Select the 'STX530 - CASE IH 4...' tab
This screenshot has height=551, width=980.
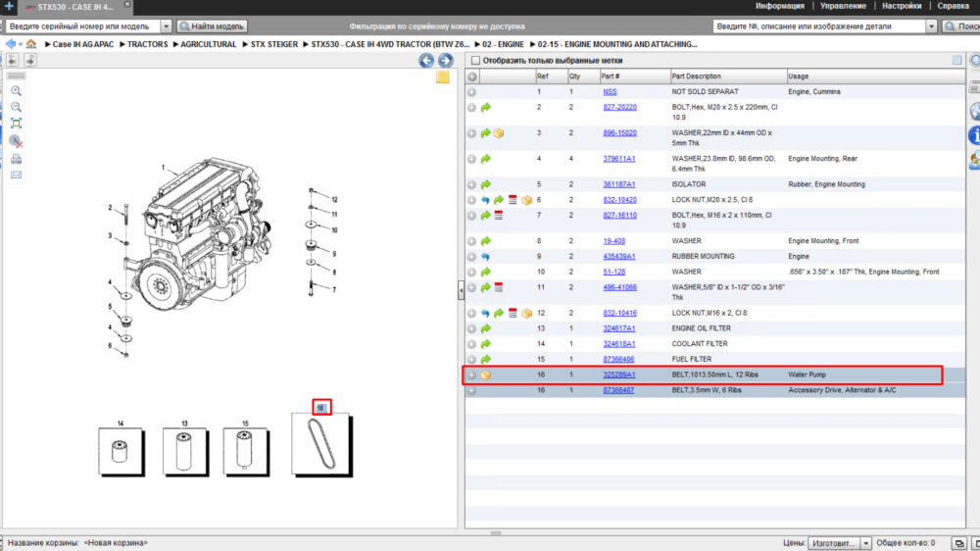pos(75,7)
